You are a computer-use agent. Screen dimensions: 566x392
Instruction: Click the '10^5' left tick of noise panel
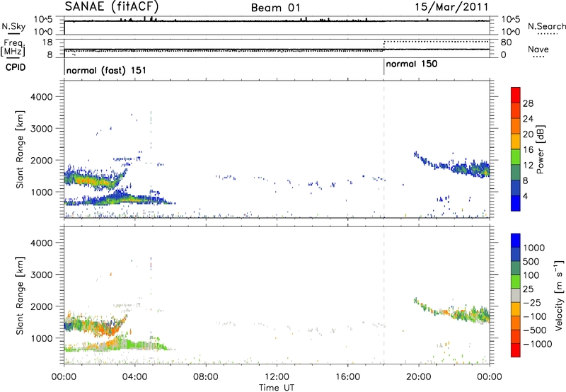(x=43, y=19)
